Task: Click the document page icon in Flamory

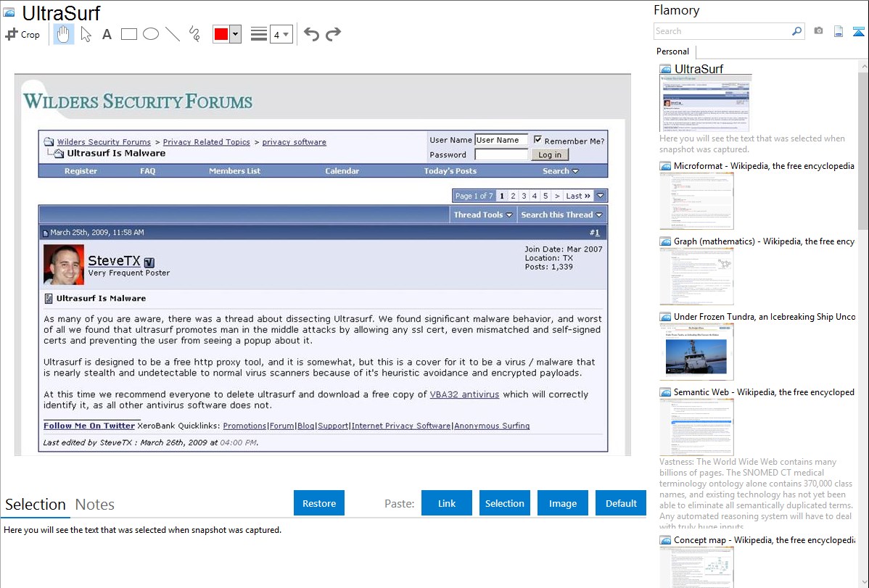Action: [x=839, y=31]
